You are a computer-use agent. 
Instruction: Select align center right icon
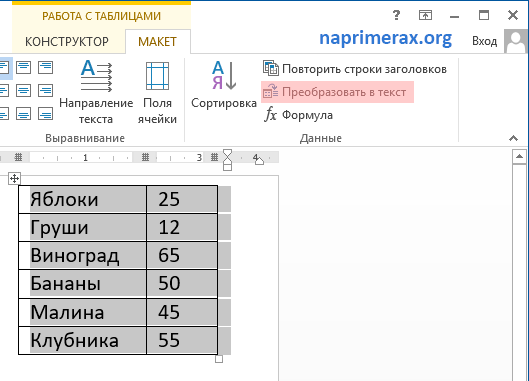click(x=46, y=90)
